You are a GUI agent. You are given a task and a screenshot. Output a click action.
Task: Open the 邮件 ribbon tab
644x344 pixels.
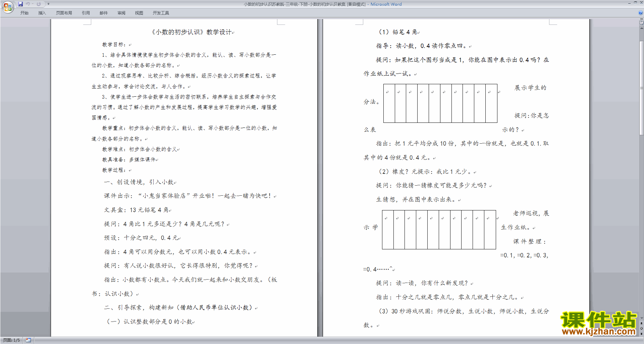[x=104, y=13]
